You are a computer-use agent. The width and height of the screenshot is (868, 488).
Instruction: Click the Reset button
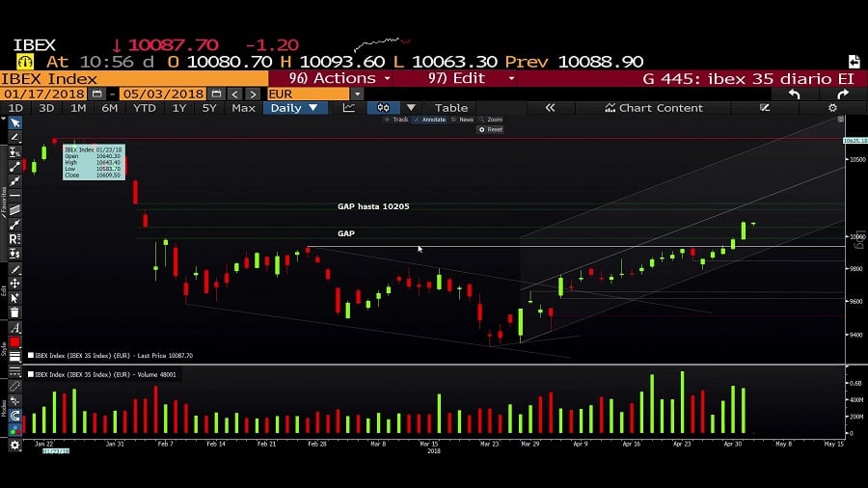point(491,129)
